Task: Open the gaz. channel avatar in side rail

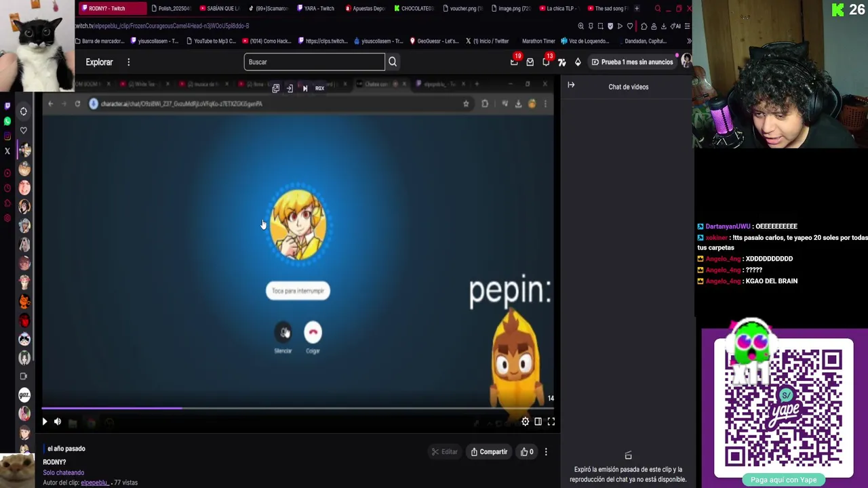Action: click(24, 394)
